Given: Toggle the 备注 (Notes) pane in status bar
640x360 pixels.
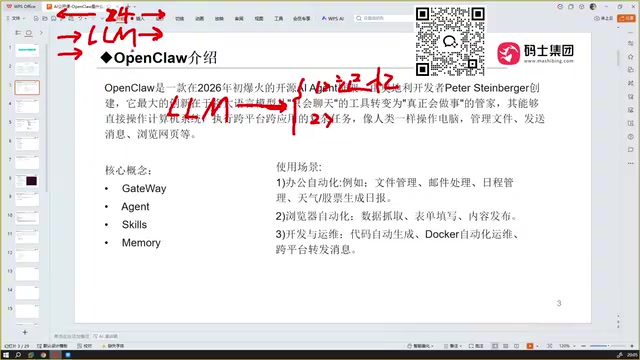Looking at the screenshot, I should pos(453,346).
